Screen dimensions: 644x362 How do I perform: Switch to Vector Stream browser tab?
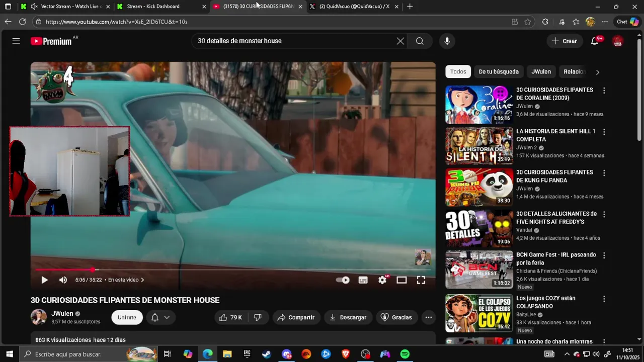(x=65, y=7)
